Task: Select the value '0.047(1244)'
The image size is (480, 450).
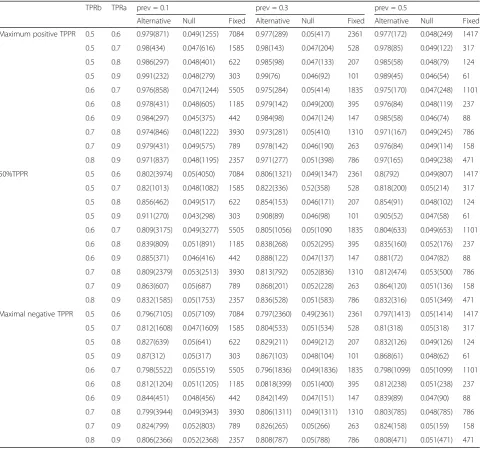Action: [200, 90]
